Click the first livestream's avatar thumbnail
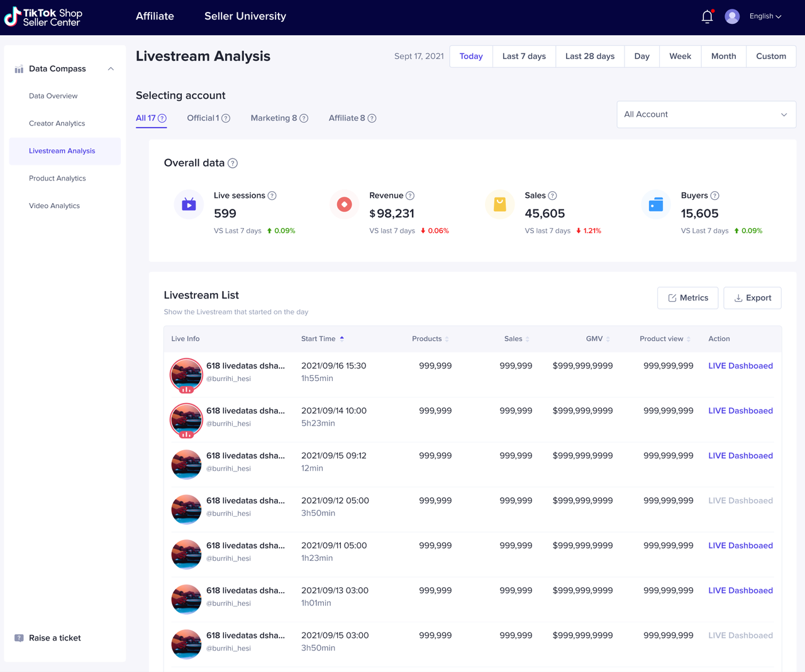Image resolution: width=805 pixels, height=672 pixels. [x=186, y=375]
